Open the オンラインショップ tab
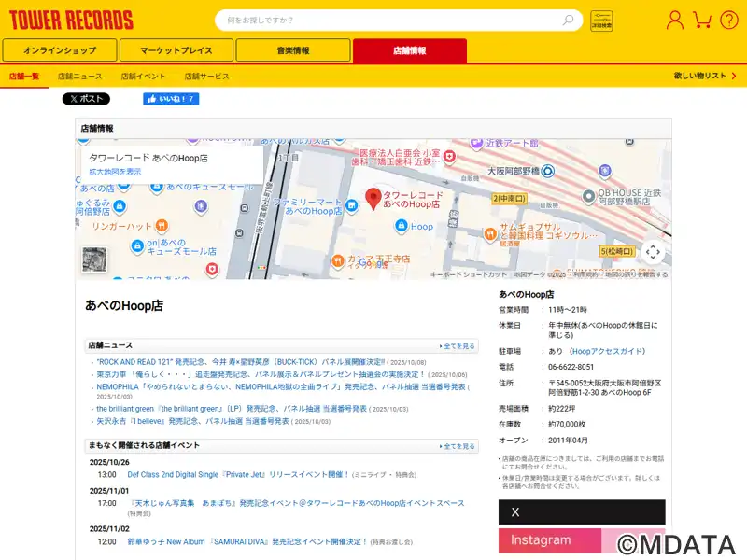This screenshot has width=747, height=560. click(x=60, y=50)
